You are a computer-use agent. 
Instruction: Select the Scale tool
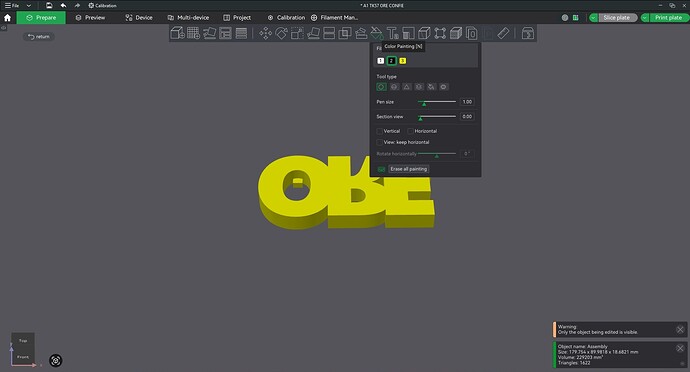point(297,33)
